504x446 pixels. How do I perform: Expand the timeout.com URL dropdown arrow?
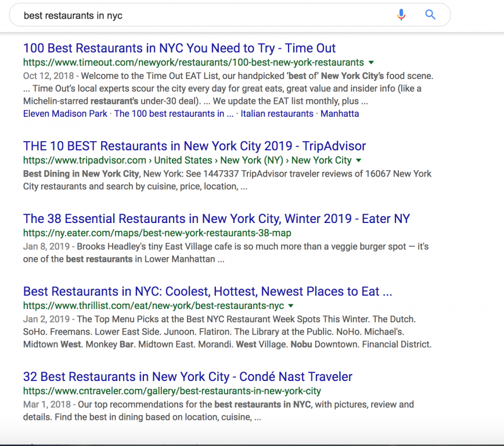pos(371,62)
